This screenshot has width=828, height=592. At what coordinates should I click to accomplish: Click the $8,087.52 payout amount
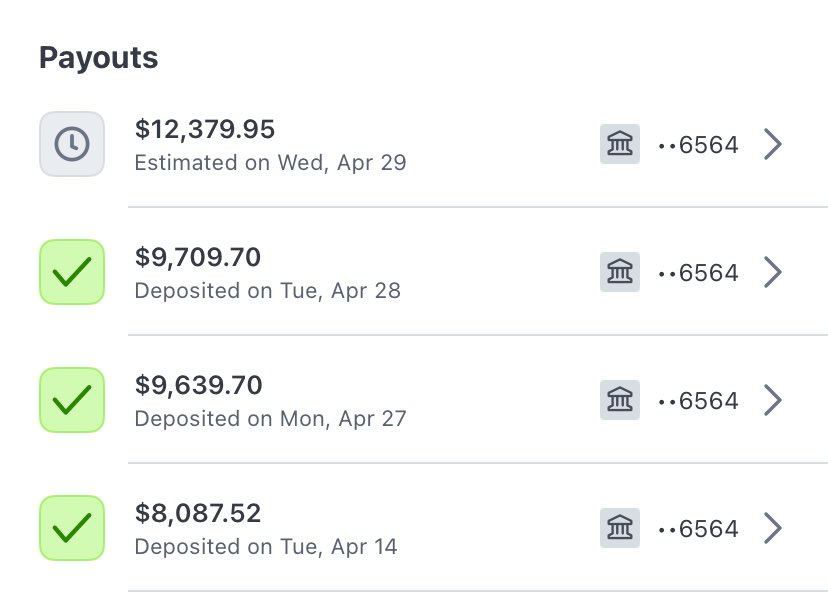click(198, 513)
